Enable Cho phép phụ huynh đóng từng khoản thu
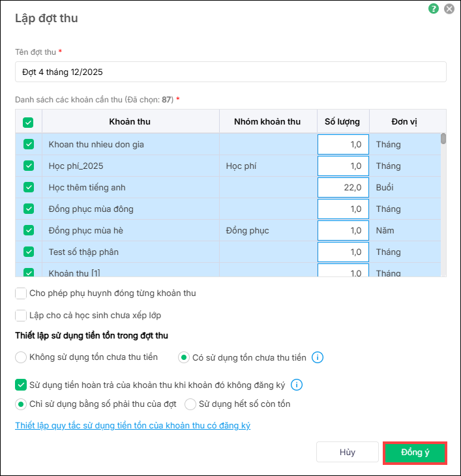This screenshot has height=476, width=461. [22, 293]
